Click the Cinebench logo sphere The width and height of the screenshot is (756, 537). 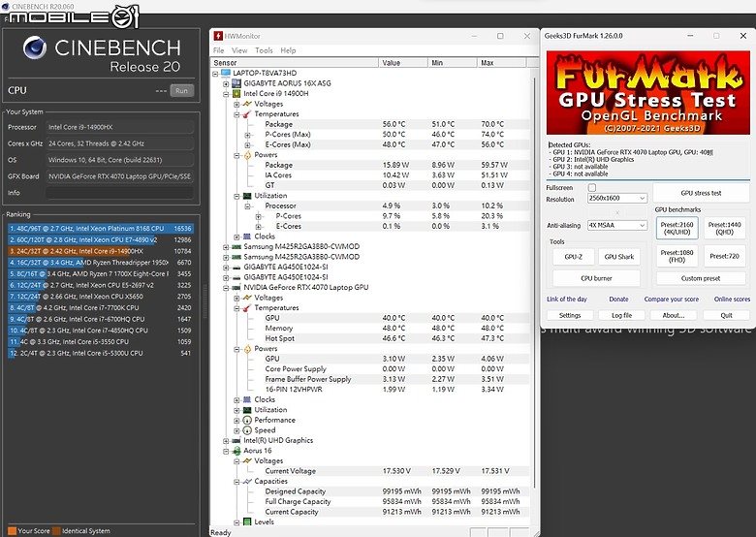35,47
